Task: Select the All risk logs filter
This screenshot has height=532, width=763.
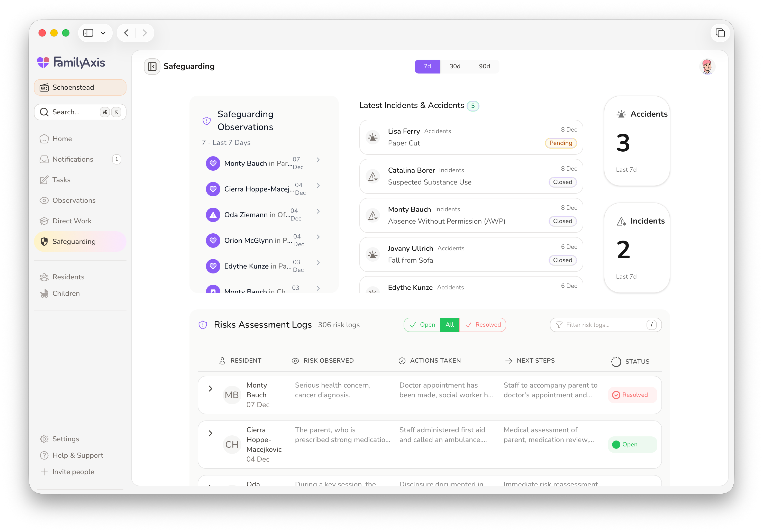Action: click(449, 325)
